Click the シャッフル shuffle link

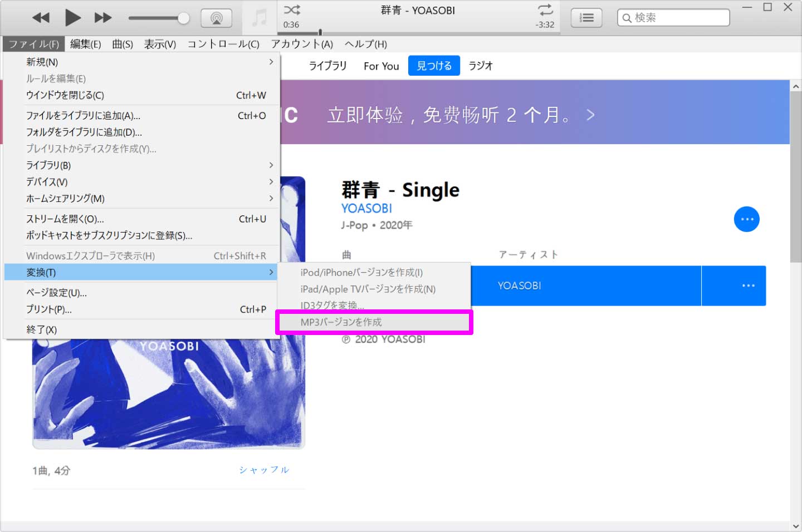click(x=265, y=470)
